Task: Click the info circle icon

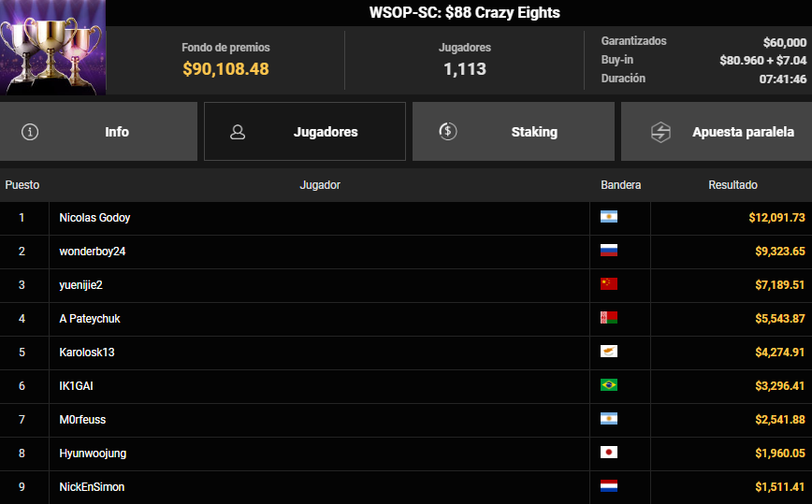Action: pos(30,132)
